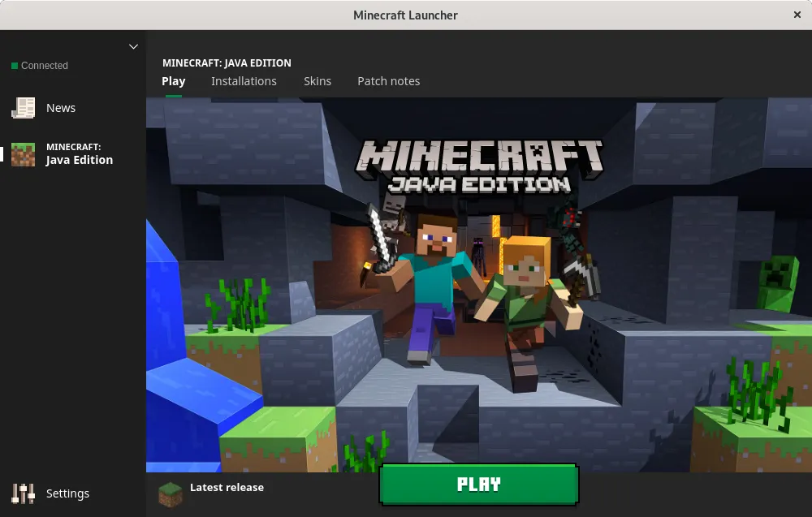Screen dimensions: 812x517
Task: View the Patch notes tab
Action: (389, 81)
